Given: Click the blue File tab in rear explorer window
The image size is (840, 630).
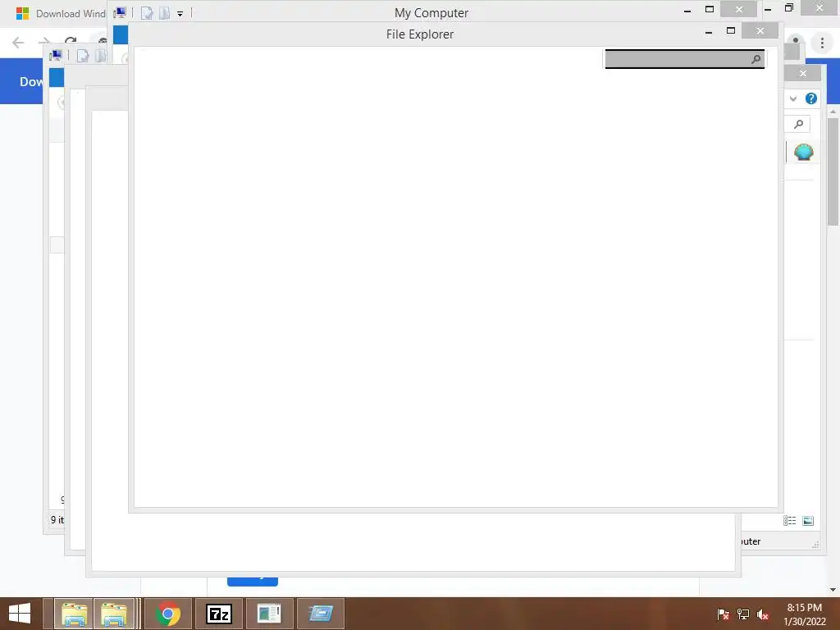Looking at the screenshot, I should point(57,78).
